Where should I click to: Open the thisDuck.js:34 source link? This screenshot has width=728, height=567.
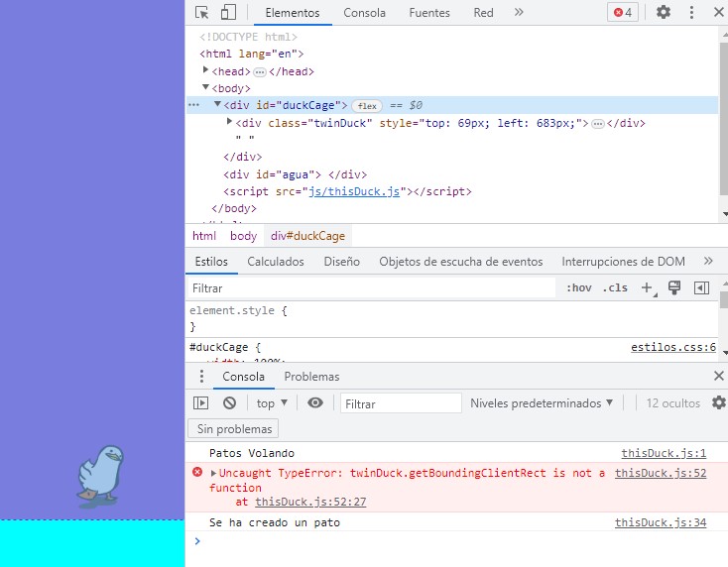click(661, 523)
